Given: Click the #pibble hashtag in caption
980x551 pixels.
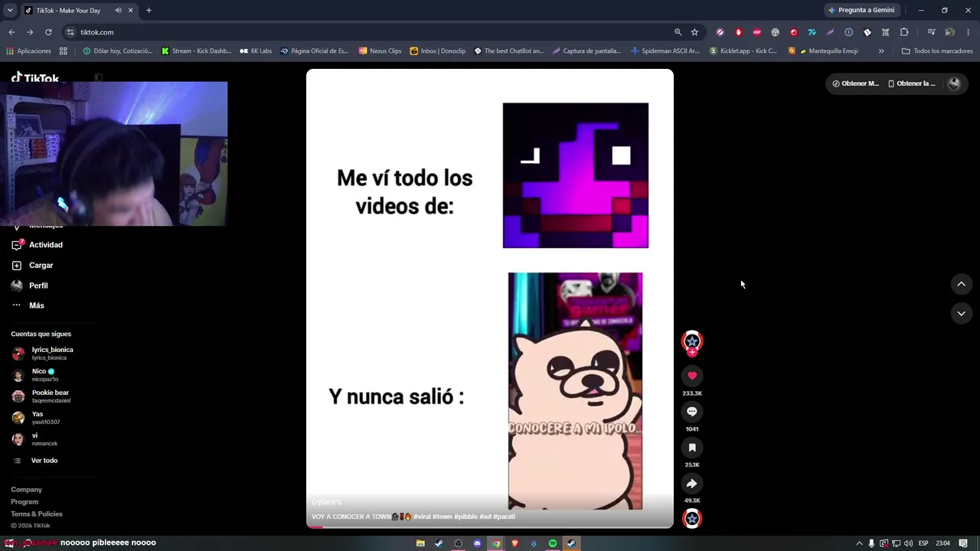Looking at the screenshot, I should click(x=465, y=517).
